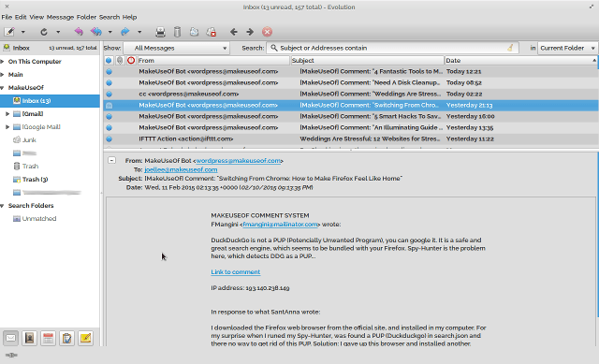This screenshot has height=364, width=599.
Task: Toggle read status of 'Today 12:21' message
Action: pos(109,71)
